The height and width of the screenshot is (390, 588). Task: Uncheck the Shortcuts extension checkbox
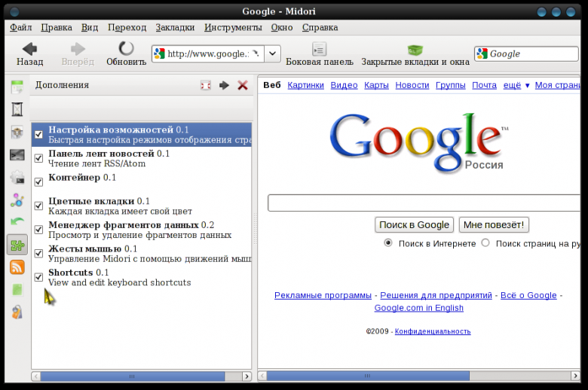38,277
